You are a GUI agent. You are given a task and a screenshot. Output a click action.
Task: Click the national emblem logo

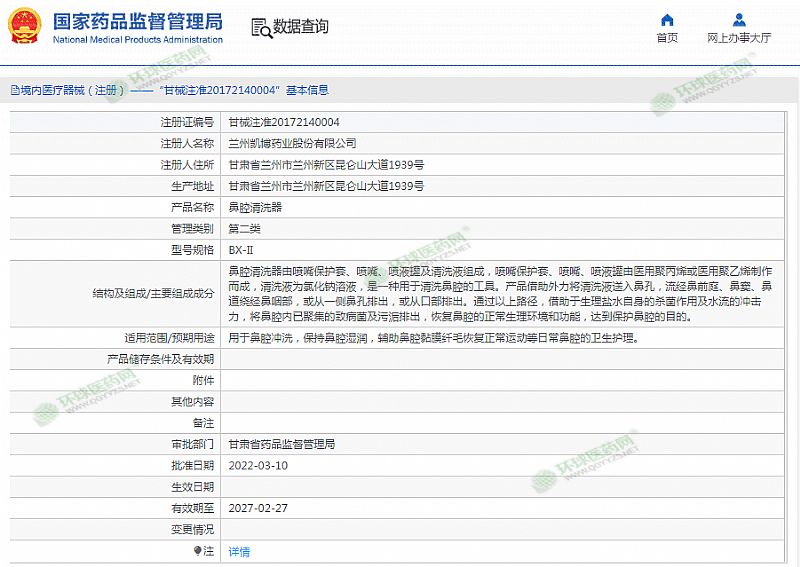click(x=24, y=27)
